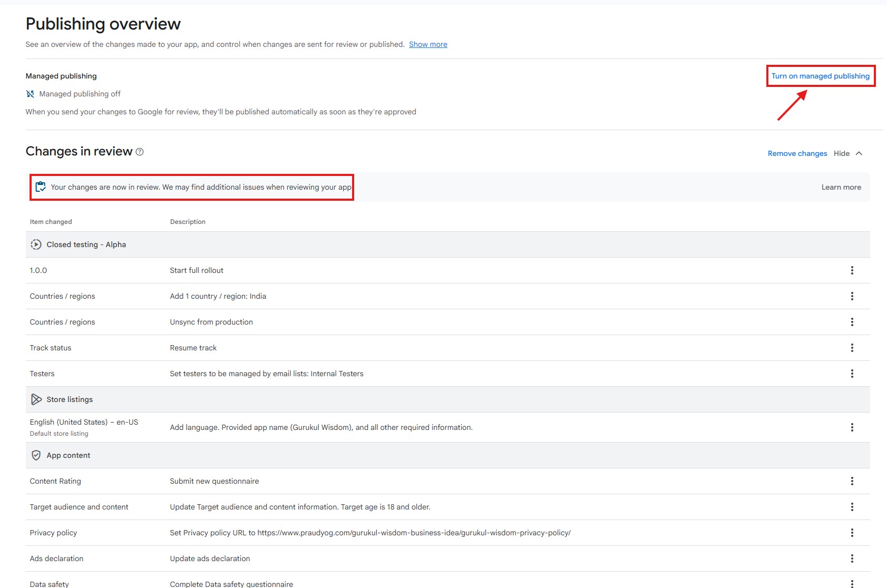
Task: Select the Closed testing - Alpha section header
Action: click(86, 244)
